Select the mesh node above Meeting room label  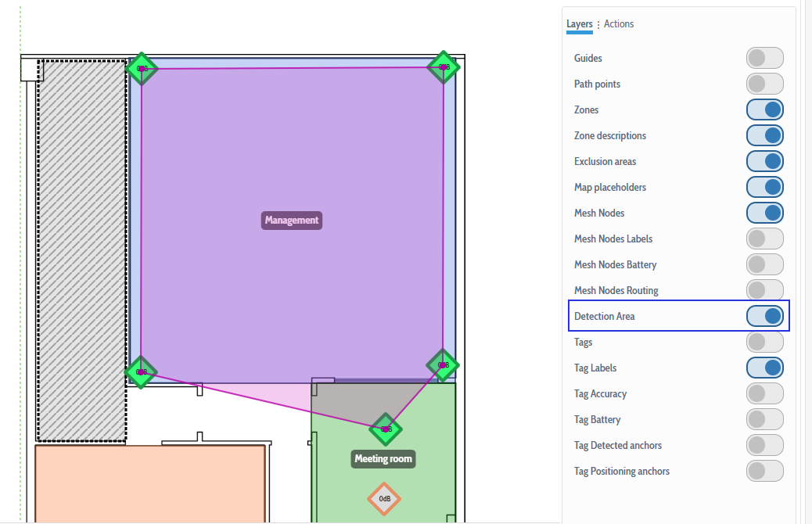[385, 429]
